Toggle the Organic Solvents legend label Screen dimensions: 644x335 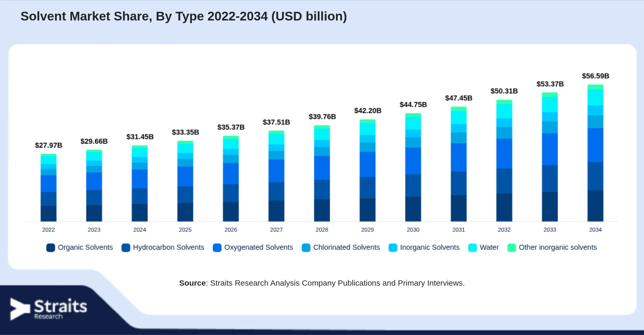click(x=85, y=247)
